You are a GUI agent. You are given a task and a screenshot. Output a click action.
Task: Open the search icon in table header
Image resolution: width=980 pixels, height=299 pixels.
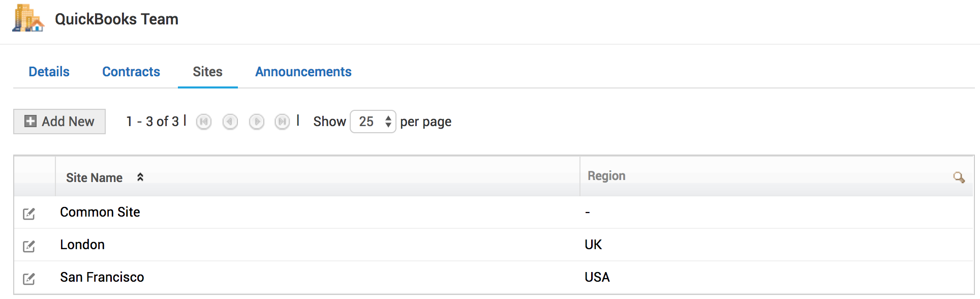tap(959, 177)
